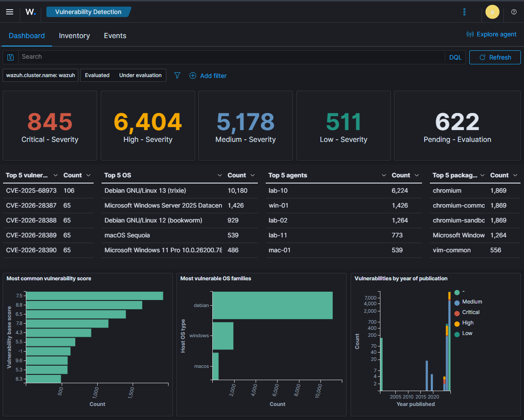Click the Refresh button
Viewport: 524px width, 420px height.
click(x=495, y=57)
